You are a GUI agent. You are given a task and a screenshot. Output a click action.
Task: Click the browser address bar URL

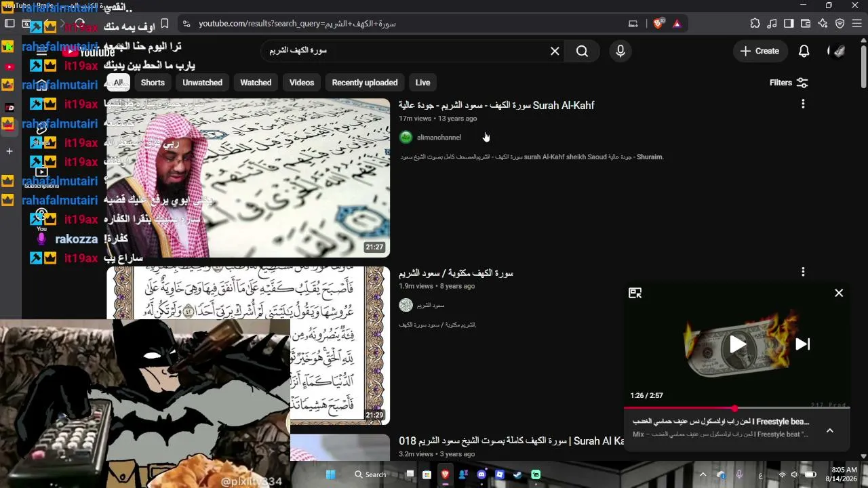pos(297,24)
